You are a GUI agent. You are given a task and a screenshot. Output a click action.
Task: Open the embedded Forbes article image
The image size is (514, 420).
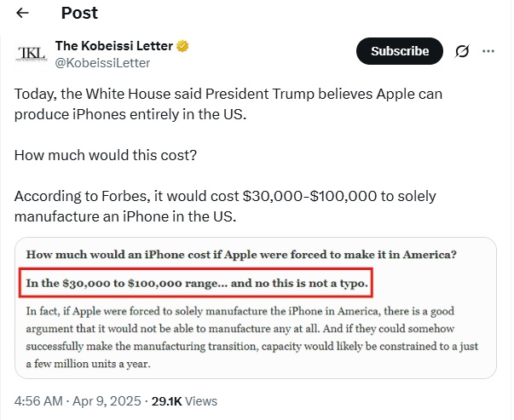click(x=256, y=308)
